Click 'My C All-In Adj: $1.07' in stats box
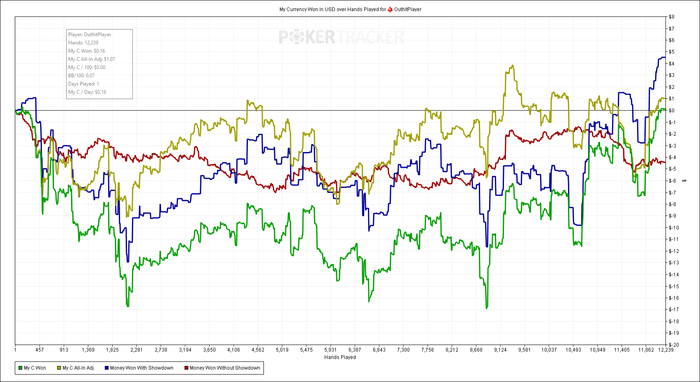Viewport: 700px width, 382px height. pyautogui.click(x=92, y=59)
